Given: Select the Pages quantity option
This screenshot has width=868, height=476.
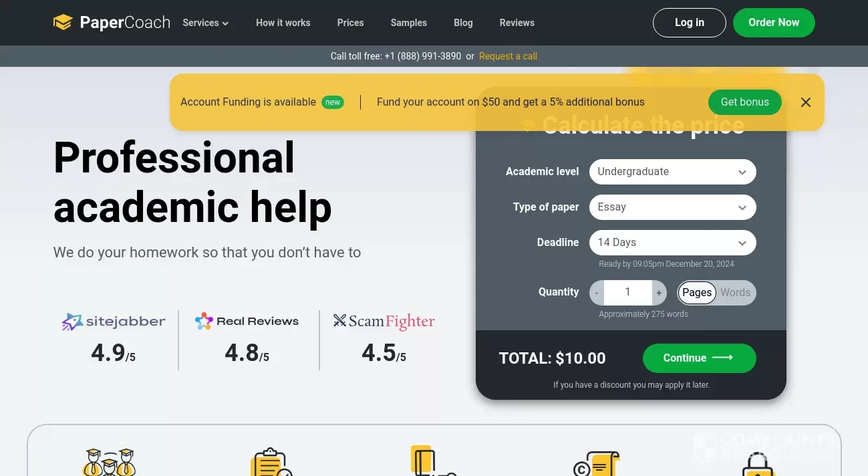Looking at the screenshot, I should point(696,293).
